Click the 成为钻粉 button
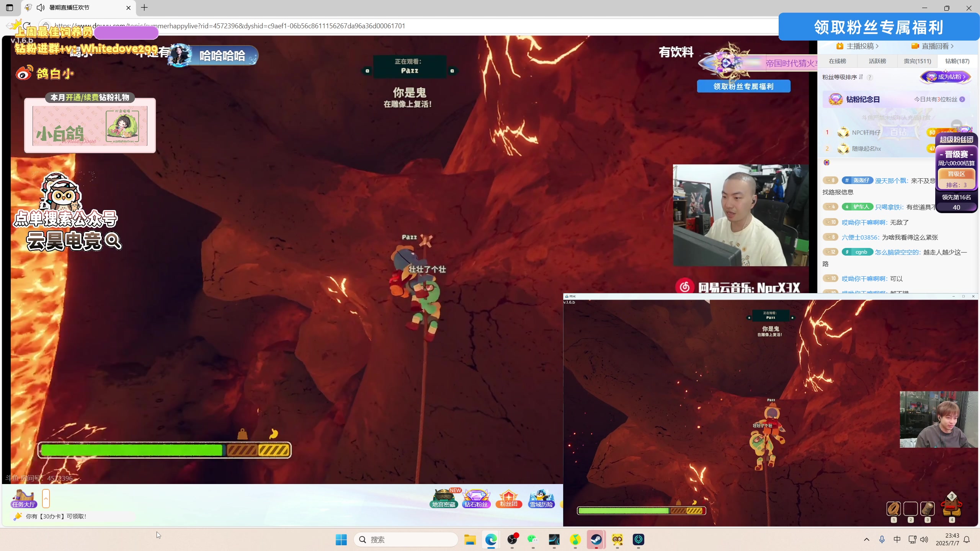Image resolution: width=980 pixels, height=551 pixels. tap(945, 77)
